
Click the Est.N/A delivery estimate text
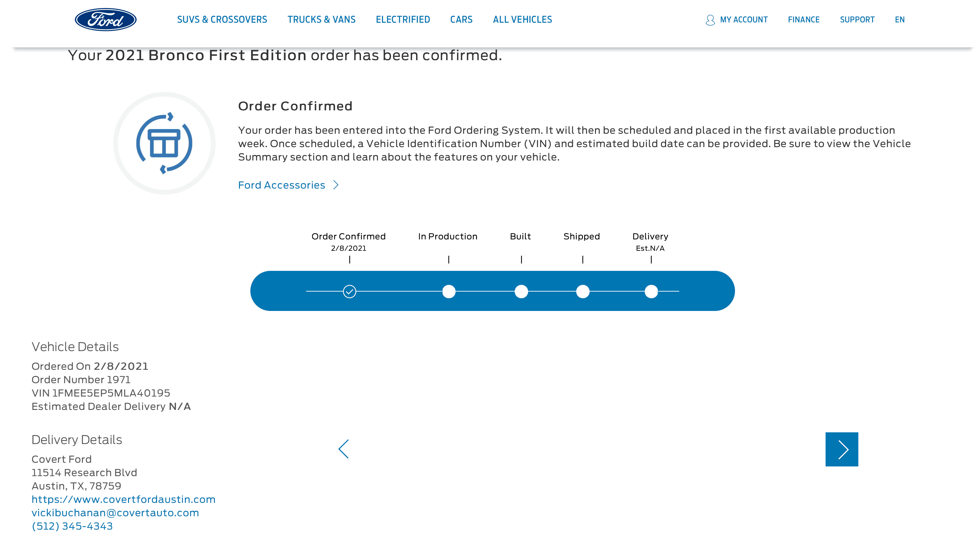[650, 248]
